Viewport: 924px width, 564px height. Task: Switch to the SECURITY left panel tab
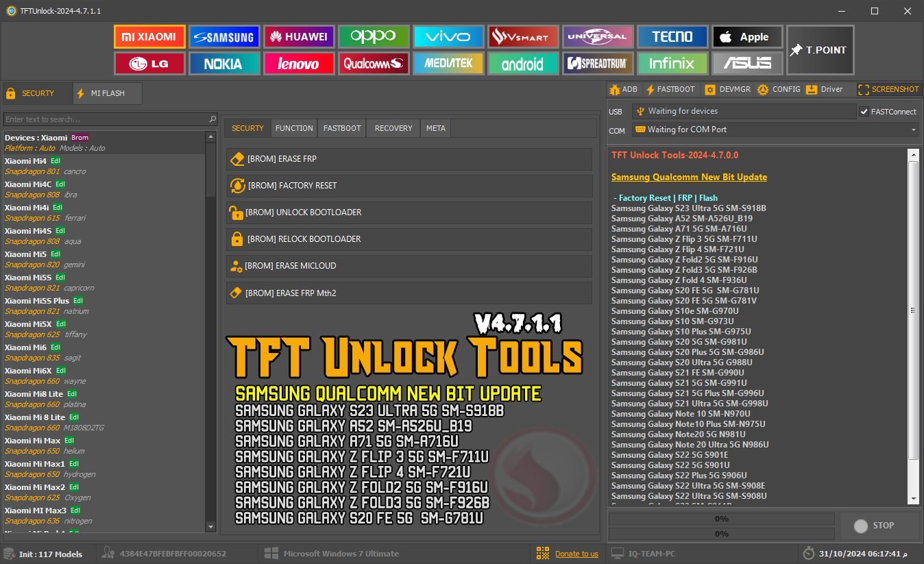tap(37, 93)
